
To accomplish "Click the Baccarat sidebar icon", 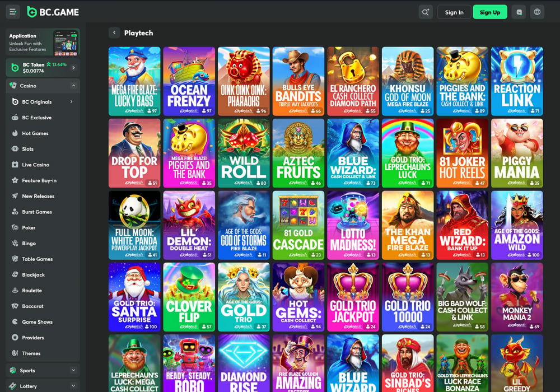I will click(15, 306).
